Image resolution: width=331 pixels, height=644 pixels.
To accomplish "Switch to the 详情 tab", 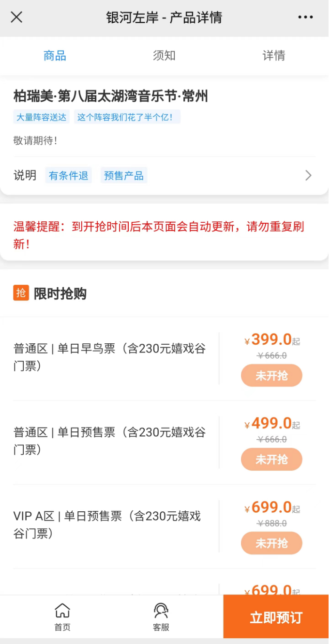I will (x=273, y=56).
